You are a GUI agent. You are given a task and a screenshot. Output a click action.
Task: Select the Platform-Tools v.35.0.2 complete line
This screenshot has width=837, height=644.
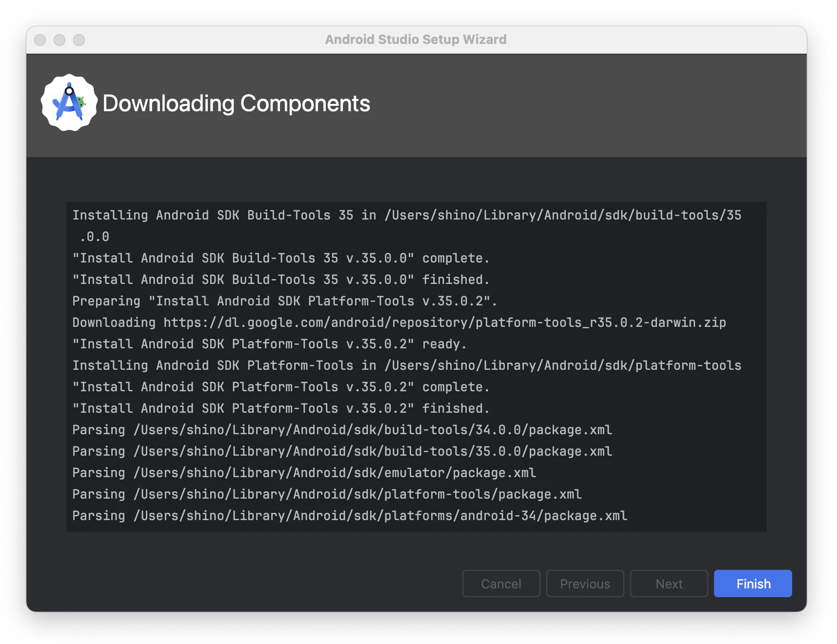281,387
